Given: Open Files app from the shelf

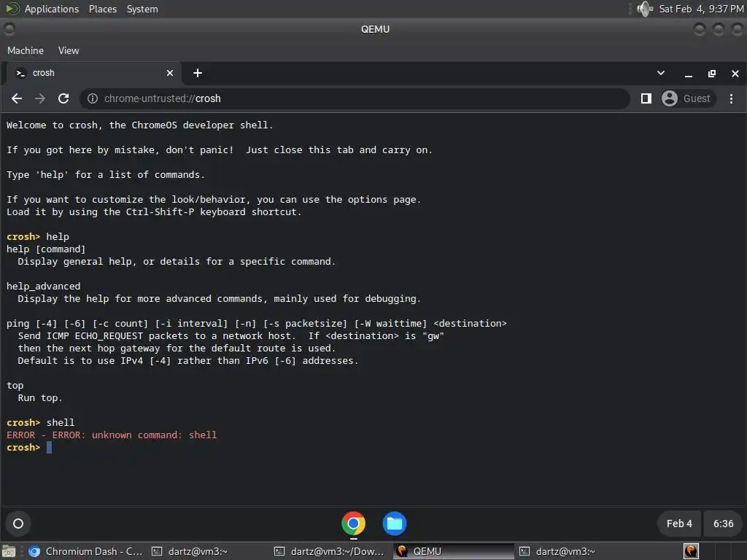Looking at the screenshot, I should (395, 524).
